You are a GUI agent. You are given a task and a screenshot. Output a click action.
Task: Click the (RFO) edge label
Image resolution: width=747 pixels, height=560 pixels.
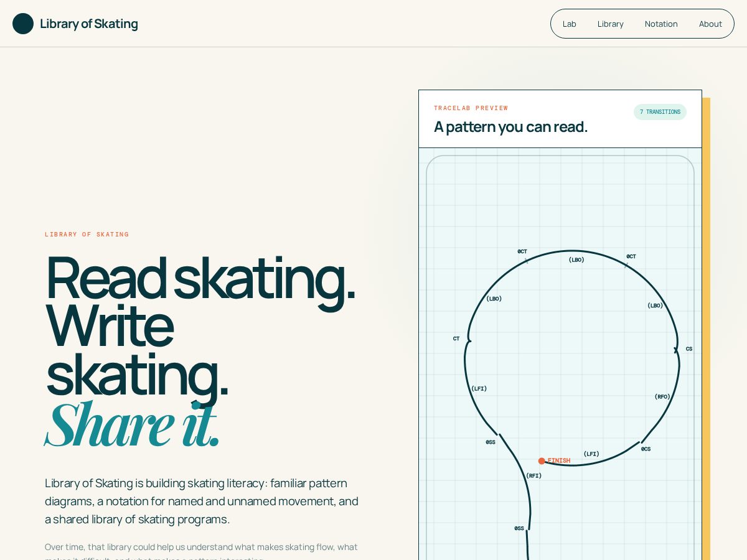click(x=662, y=396)
